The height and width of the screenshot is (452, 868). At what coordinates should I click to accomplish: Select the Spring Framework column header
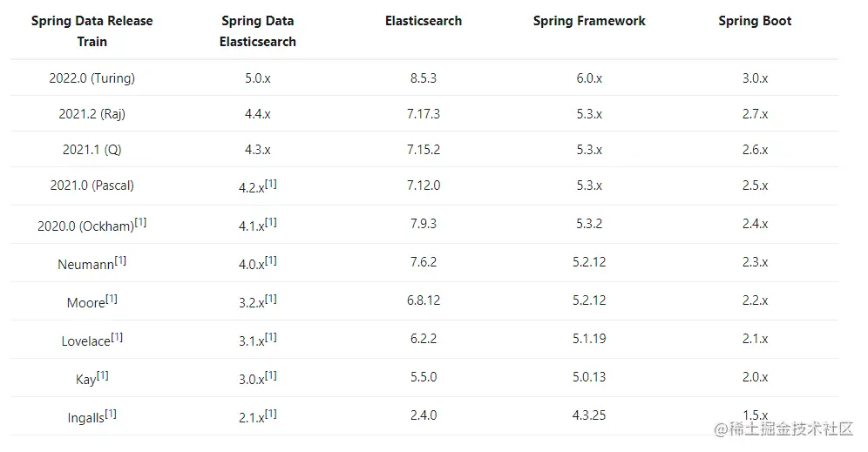tap(589, 21)
